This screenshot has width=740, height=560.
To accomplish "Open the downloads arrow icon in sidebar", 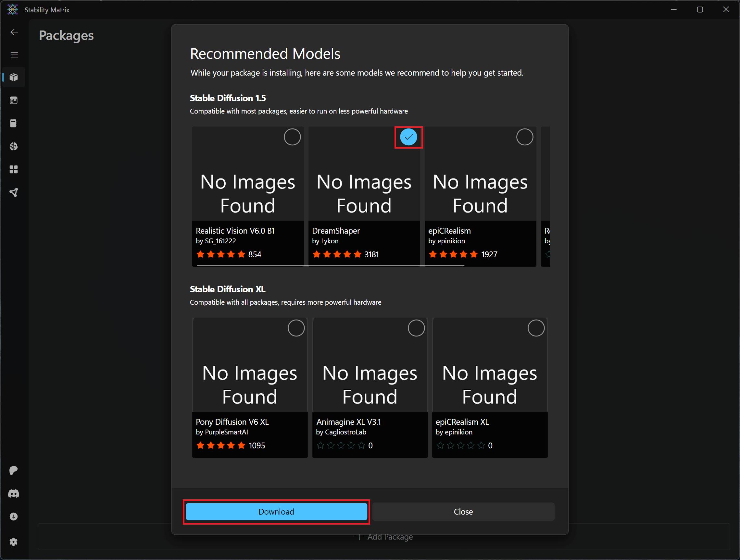I will pyautogui.click(x=14, y=517).
